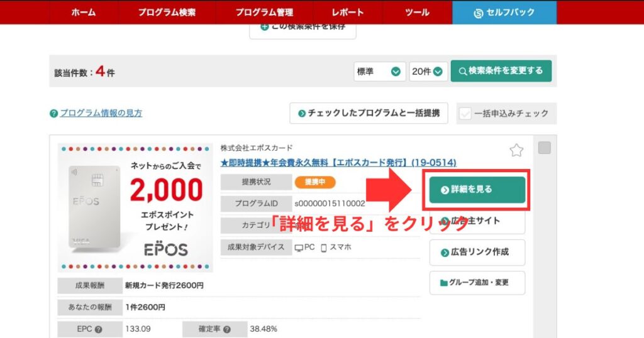Click the 1件2600円 reward value

coord(145,307)
